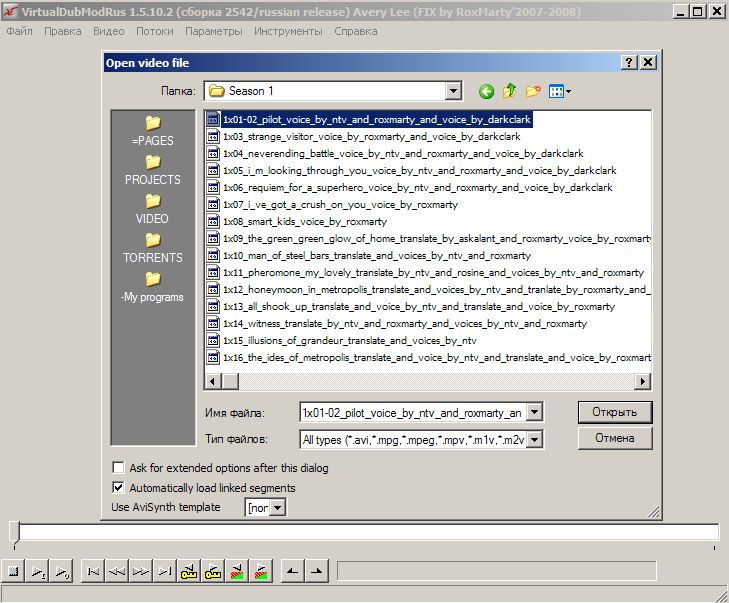Select file 1x16_the_ides_of_metropolis

(437, 358)
